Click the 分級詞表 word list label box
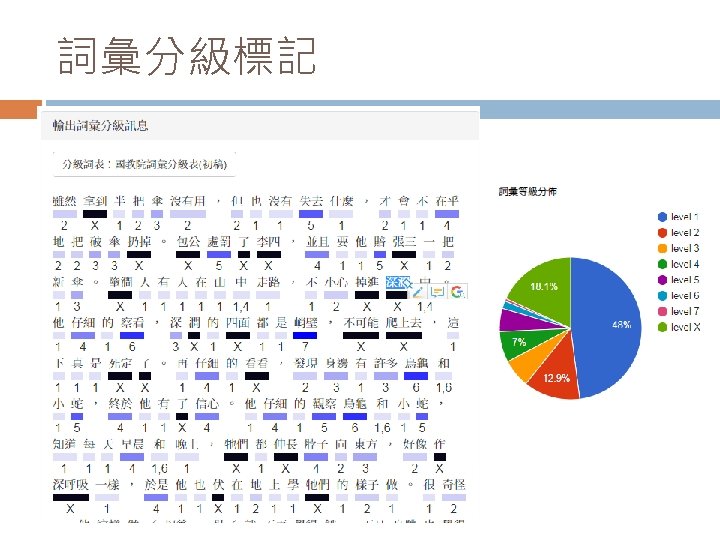The height and width of the screenshot is (540, 720). [144, 164]
